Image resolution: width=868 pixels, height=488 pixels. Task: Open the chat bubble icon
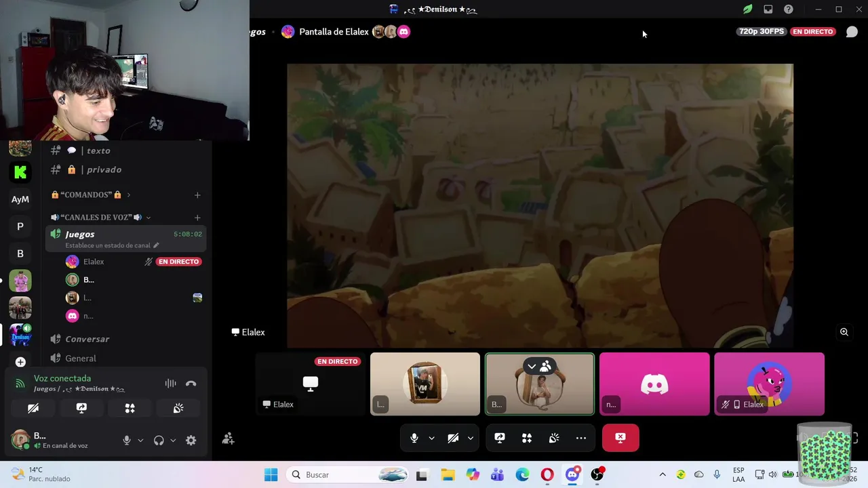point(852,32)
